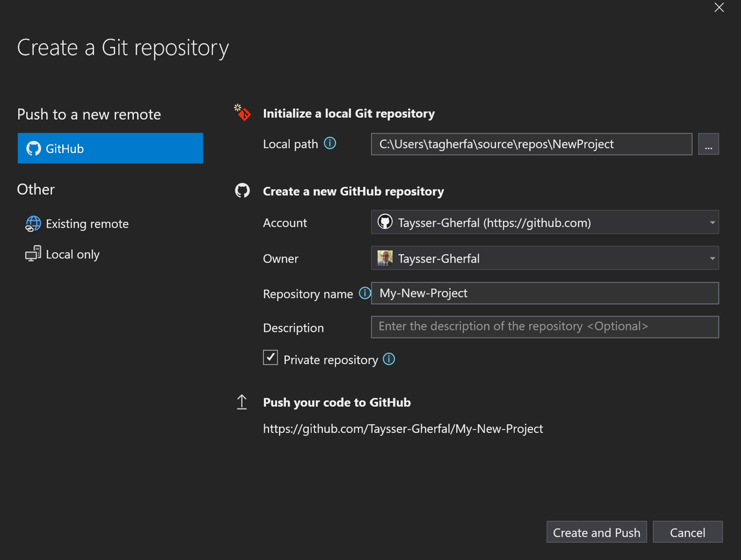Click the Create and Push button
The height and width of the screenshot is (560, 741).
(x=596, y=532)
